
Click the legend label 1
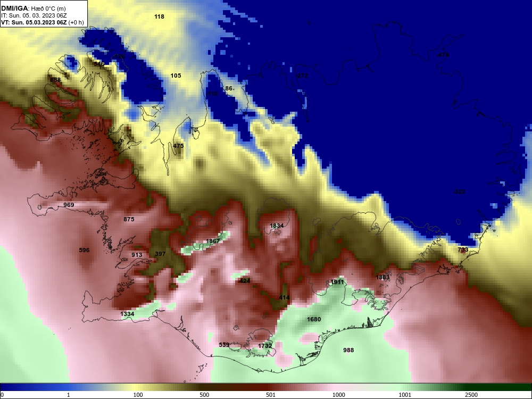(69, 395)
